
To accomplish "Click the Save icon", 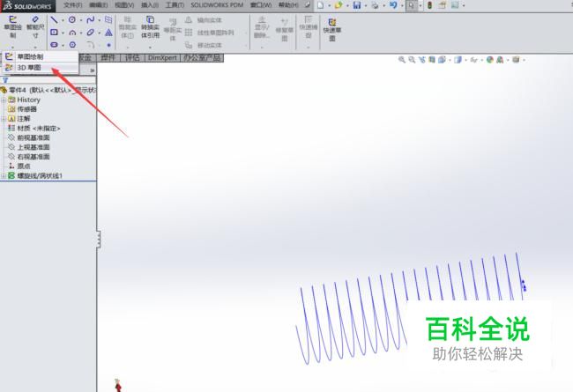I will [x=357, y=5].
